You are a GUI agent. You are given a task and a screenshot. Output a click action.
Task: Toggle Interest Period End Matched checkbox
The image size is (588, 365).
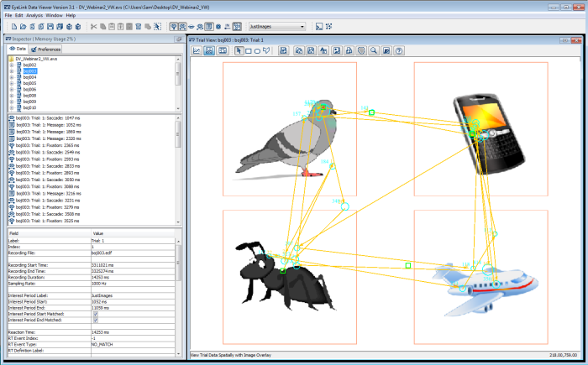[x=95, y=321]
